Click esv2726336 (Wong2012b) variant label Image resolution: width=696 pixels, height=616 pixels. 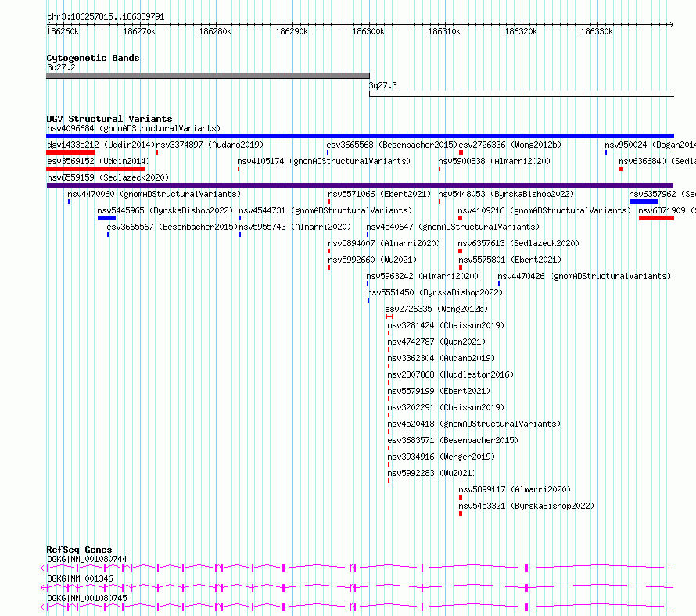[x=510, y=145]
